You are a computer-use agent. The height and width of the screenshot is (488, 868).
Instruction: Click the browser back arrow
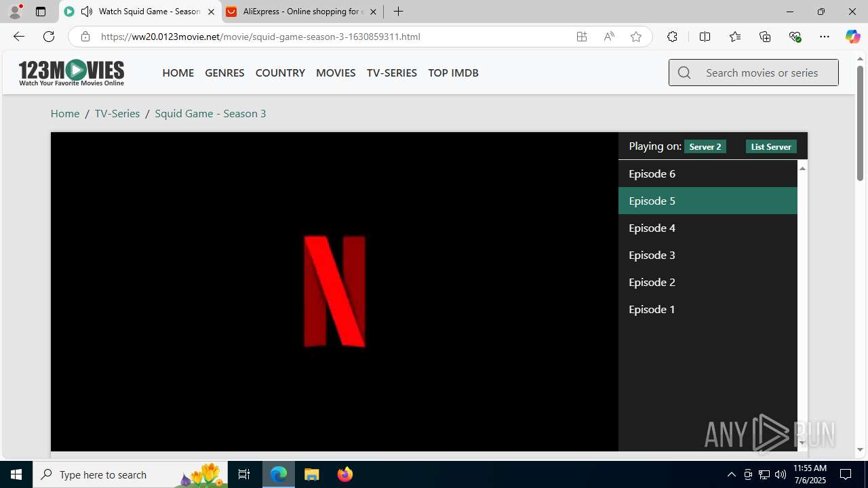coord(18,37)
